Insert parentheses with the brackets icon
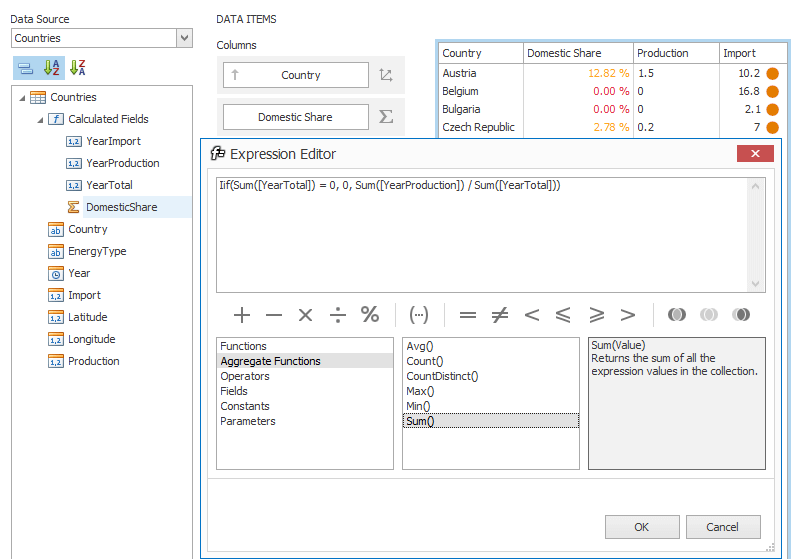Viewport: 791px width, 559px height. point(419,315)
